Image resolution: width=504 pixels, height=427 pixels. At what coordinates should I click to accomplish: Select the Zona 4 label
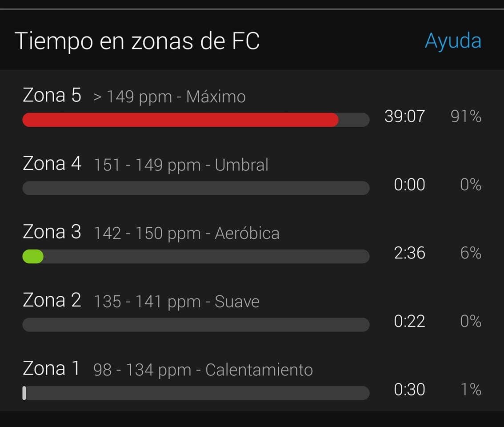(52, 164)
